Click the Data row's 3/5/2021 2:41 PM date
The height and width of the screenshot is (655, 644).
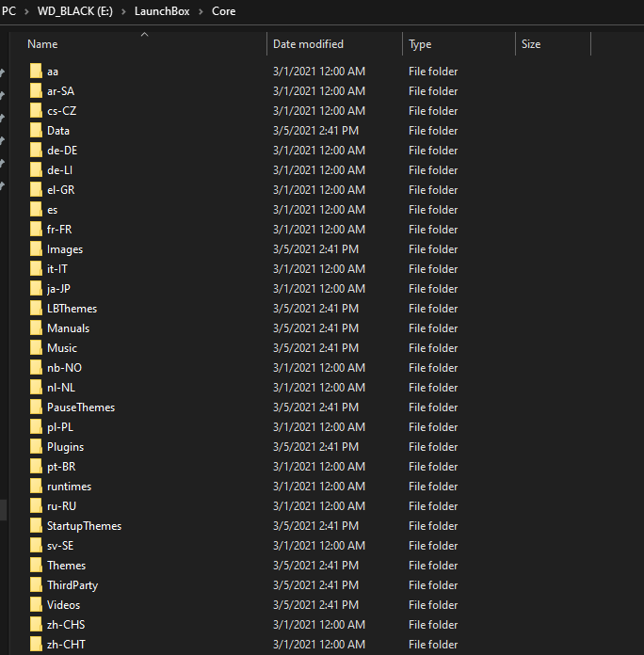pyautogui.click(x=315, y=130)
